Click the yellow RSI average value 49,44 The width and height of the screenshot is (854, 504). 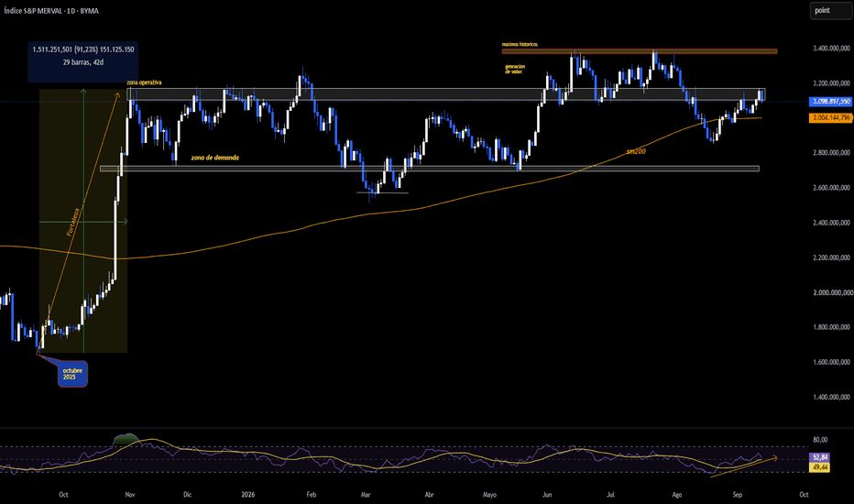(820, 467)
